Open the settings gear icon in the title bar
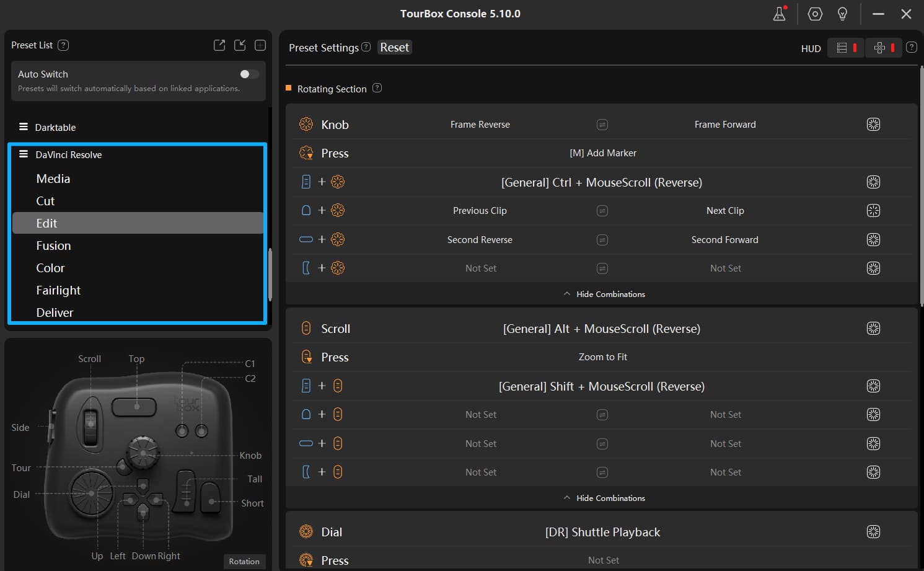The image size is (924, 571). pyautogui.click(x=814, y=14)
